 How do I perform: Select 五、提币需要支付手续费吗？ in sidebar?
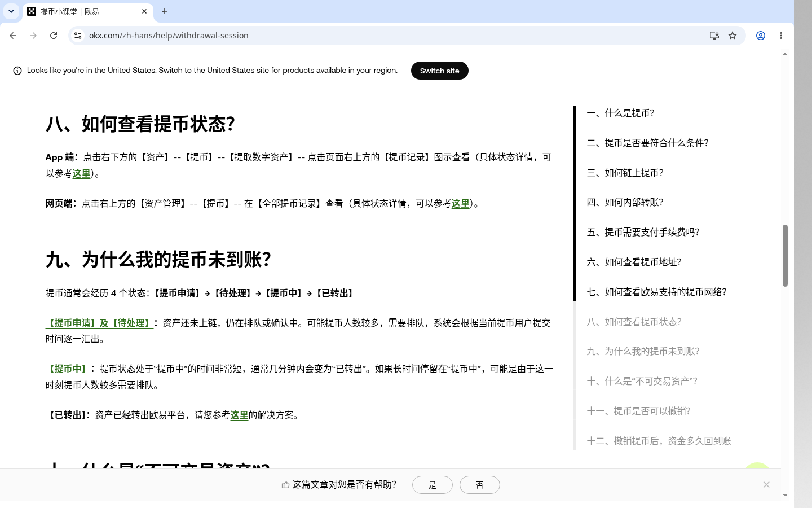[x=643, y=232]
